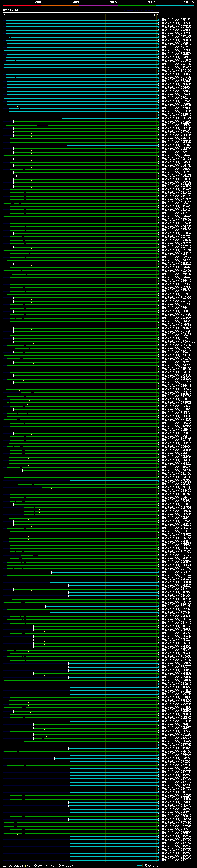The image size is (197, 868).
Task: Open hit UniRef100_Q39339
Action: coord(177,50)
